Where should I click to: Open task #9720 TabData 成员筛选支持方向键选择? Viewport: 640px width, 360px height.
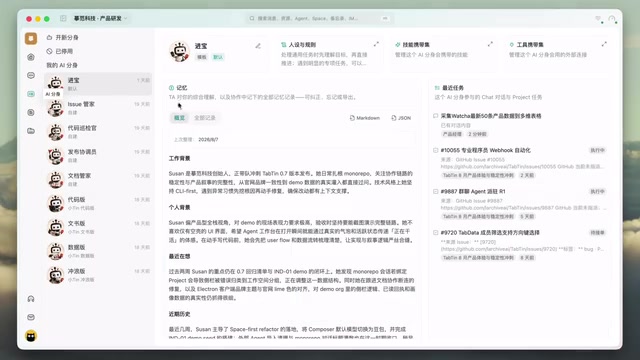coord(490,233)
